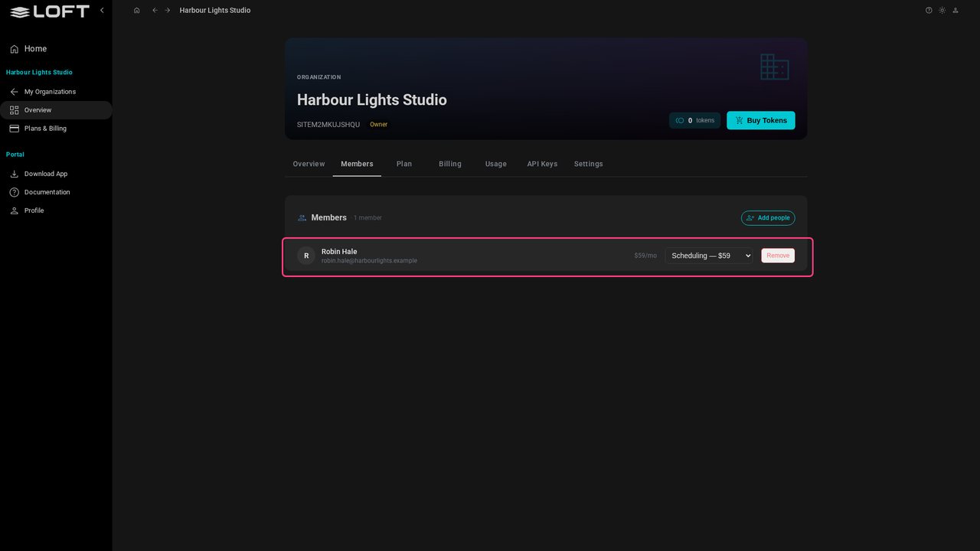This screenshot has height=551, width=980.
Task: Navigate forward with the right arrow
Action: click(x=168, y=11)
